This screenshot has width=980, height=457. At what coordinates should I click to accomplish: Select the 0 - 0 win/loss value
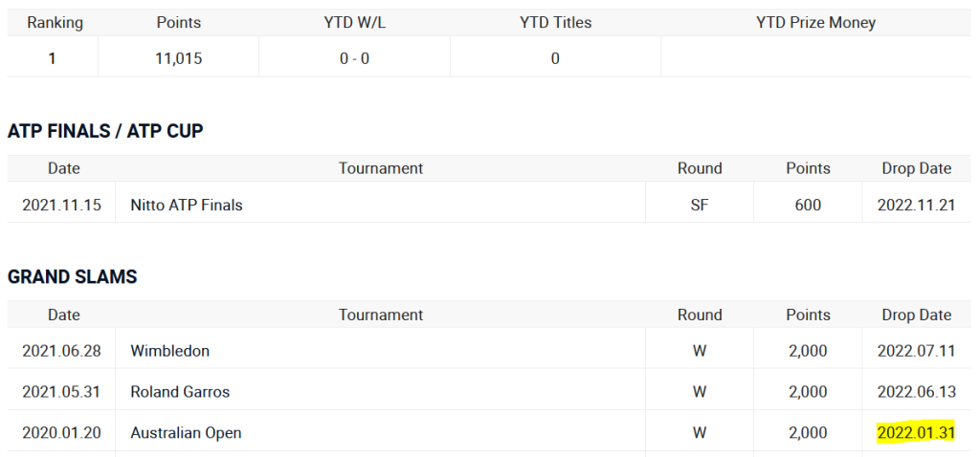[355, 58]
